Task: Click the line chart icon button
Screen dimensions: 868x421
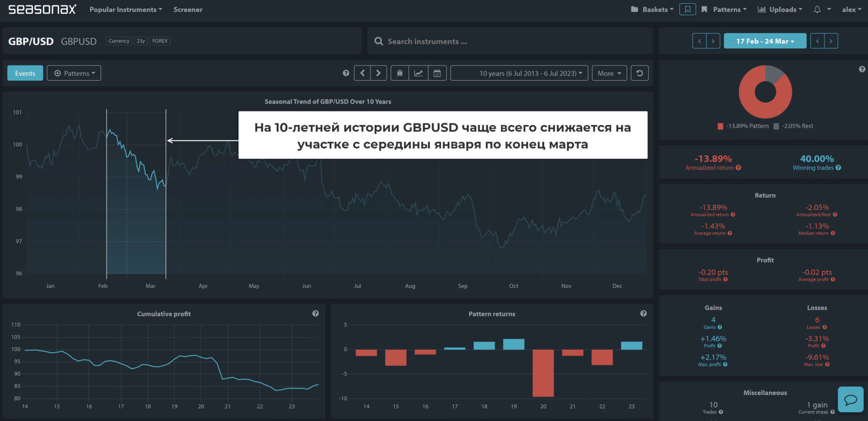Action: coord(418,73)
